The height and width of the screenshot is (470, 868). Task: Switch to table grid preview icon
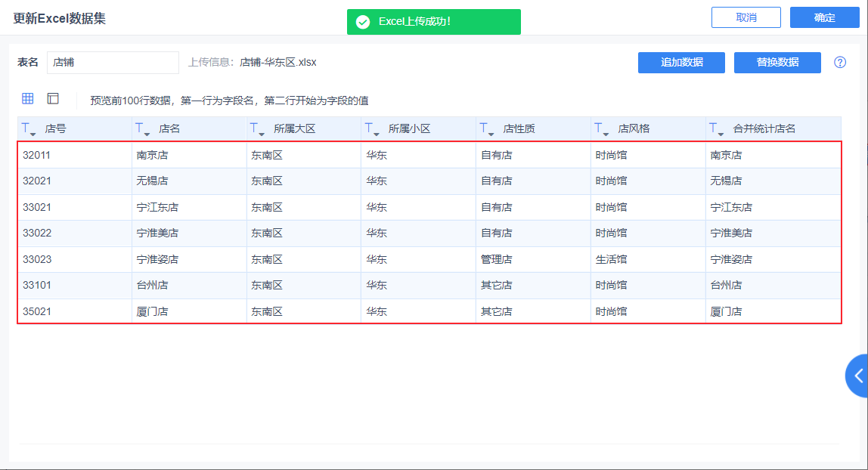(28, 98)
